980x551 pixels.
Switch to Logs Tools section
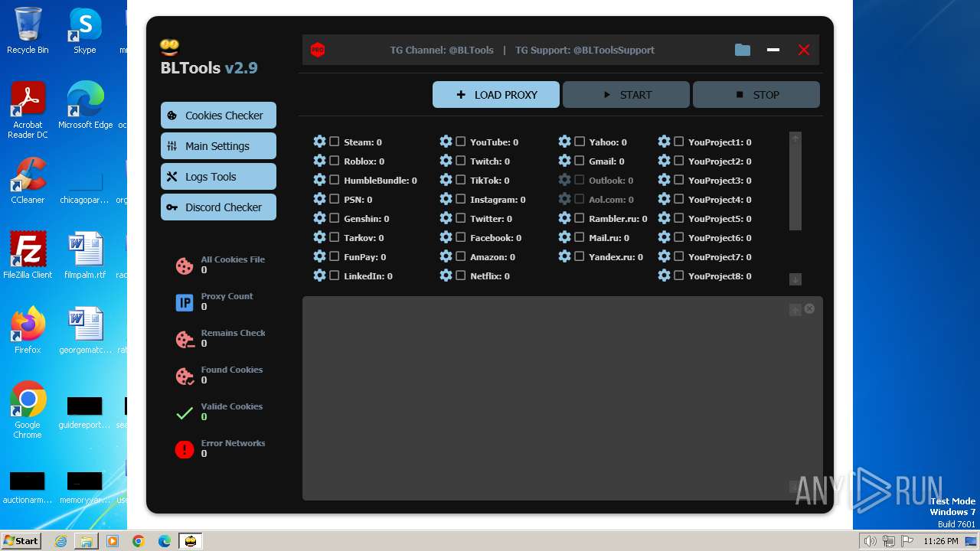[x=218, y=177]
